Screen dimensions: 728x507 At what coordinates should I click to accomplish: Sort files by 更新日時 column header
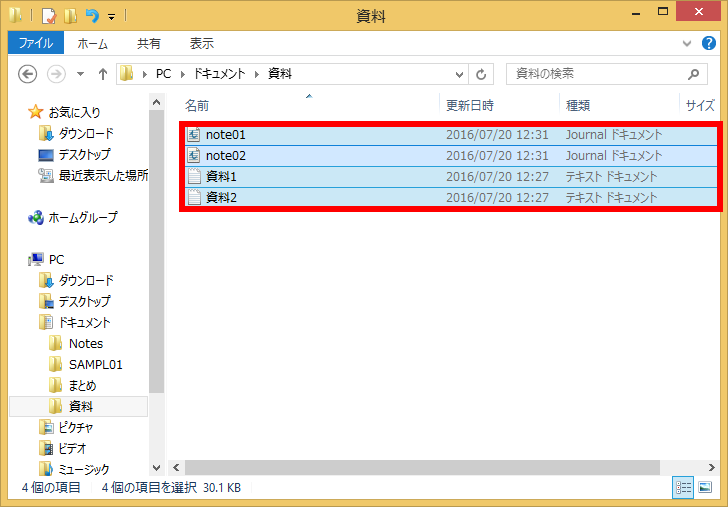coord(469,105)
